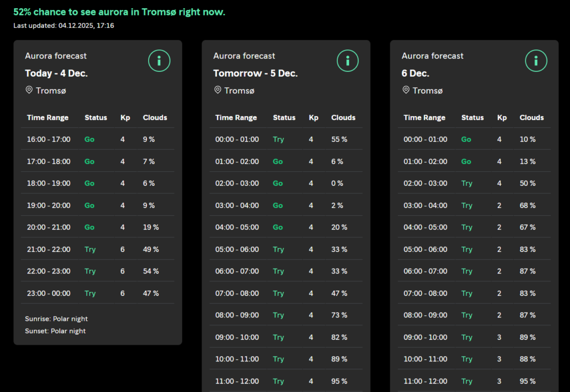The image size is (570, 392).
Task: Click the Clouds column header in Tomorrow's card
Action: tap(343, 117)
